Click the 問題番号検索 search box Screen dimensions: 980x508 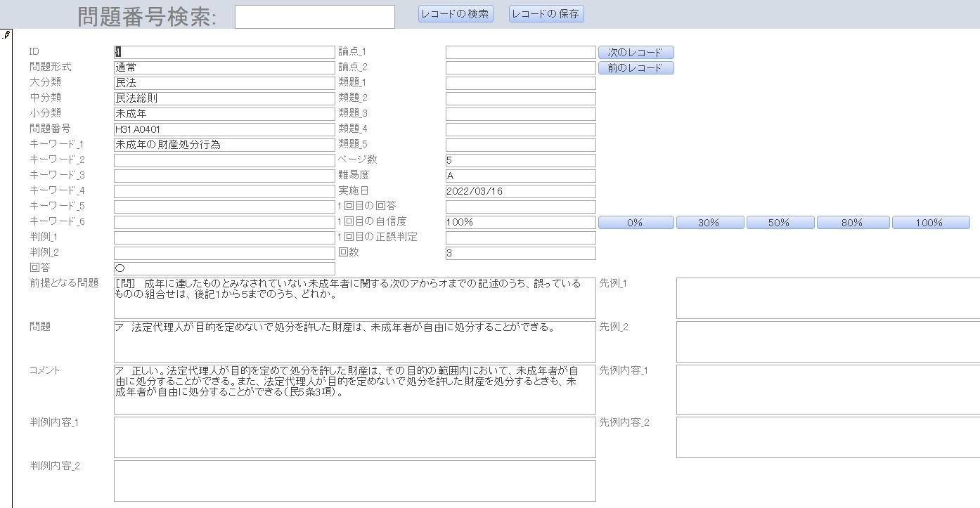click(314, 17)
